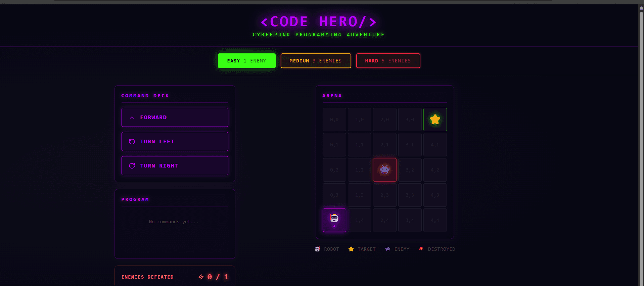Image resolution: width=644 pixels, height=286 pixels.
Task: Add a TURN LEFT command
Action: [x=175, y=142]
